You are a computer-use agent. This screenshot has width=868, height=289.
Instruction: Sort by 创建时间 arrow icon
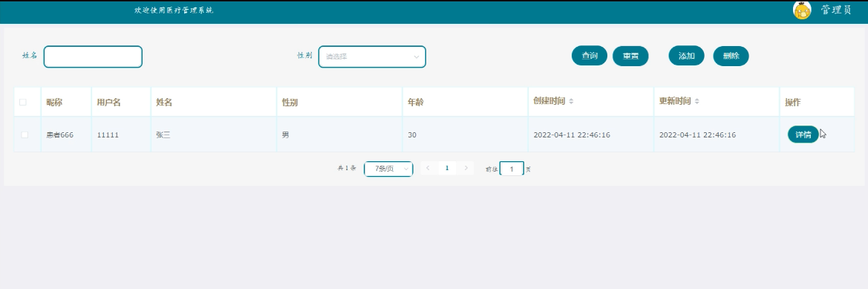pos(571,101)
